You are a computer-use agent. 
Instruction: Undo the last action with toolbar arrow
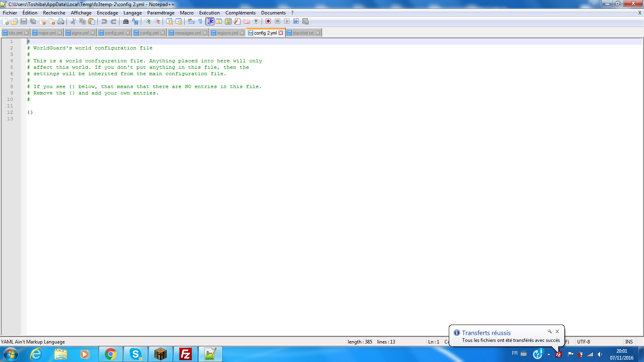point(104,21)
